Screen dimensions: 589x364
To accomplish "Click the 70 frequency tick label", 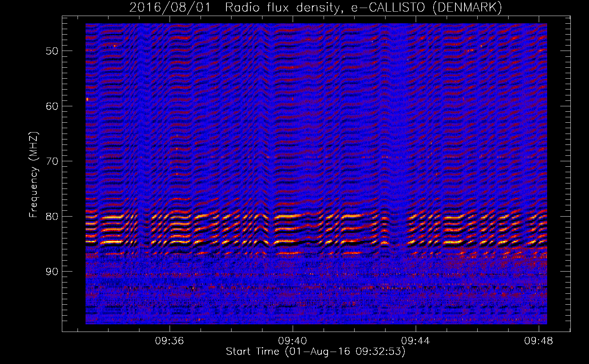I will tap(52, 161).
